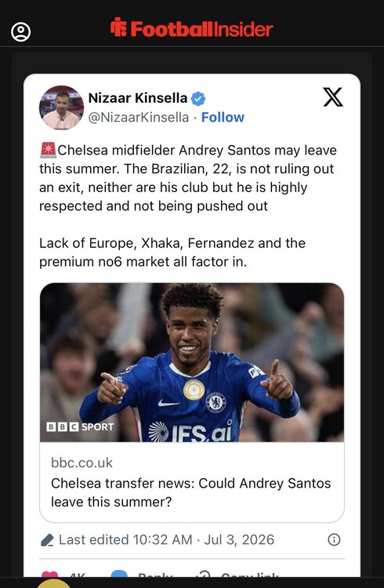Click the BBC Sport watermark

coord(80,426)
